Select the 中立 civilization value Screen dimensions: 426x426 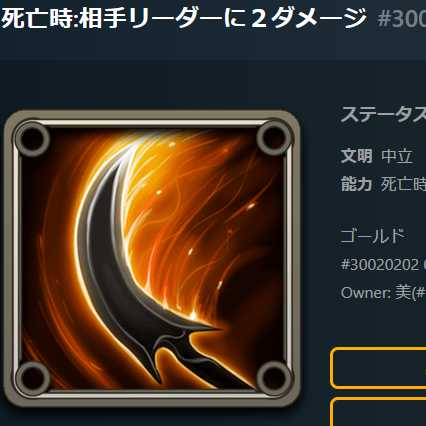pyautogui.click(x=397, y=156)
